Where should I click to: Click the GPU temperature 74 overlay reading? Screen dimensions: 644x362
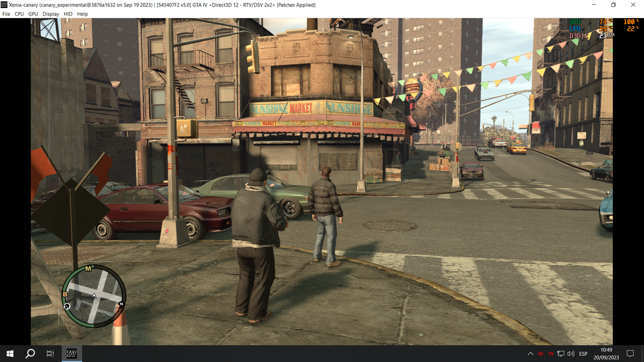[604, 22]
